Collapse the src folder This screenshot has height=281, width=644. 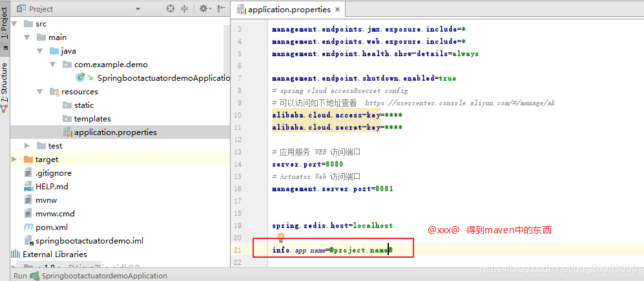tap(16, 24)
